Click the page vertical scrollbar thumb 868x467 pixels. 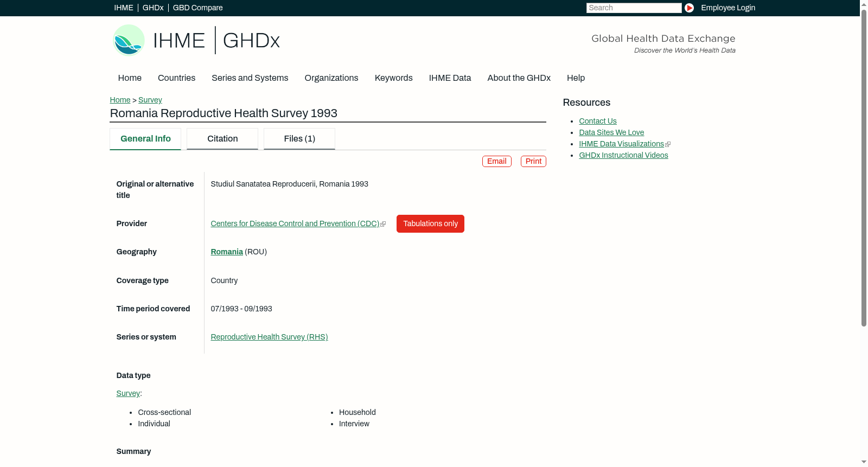coord(864,167)
